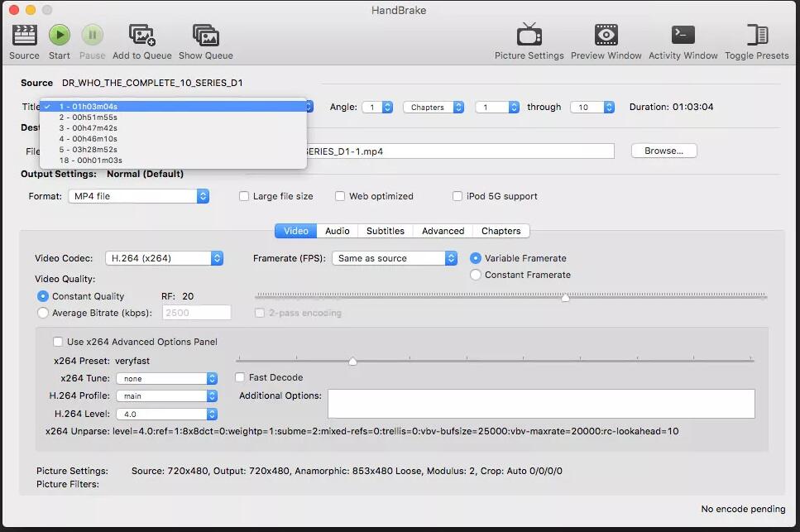Screen dimensions: 800x532
Task: Open the Chapters range type dropdown
Action: (x=434, y=107)
